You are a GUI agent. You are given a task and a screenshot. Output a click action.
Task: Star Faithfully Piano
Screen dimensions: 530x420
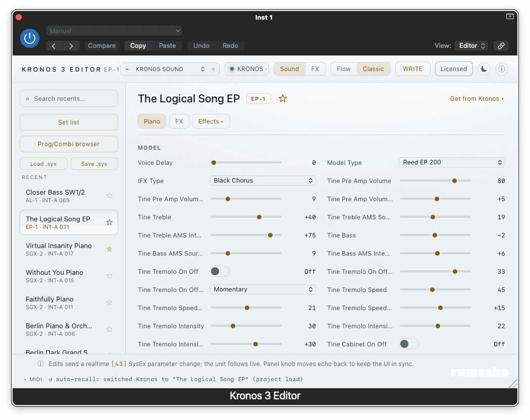click(x=110, y=302)
